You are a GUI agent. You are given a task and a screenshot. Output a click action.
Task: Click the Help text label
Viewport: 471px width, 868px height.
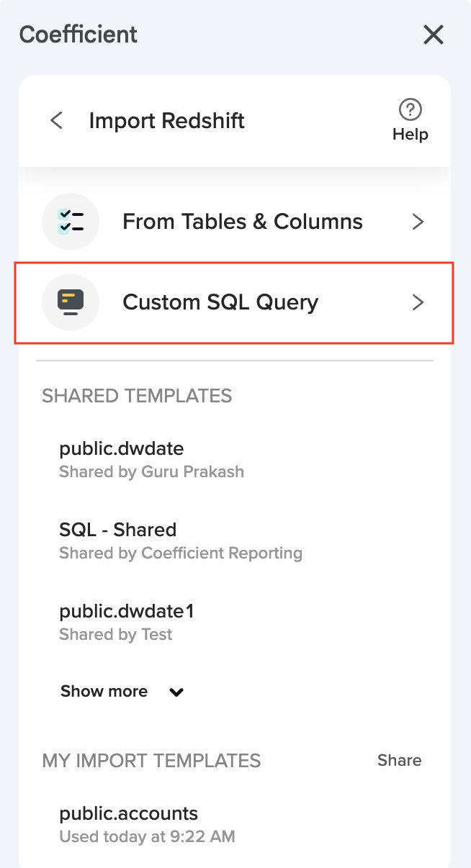point(410,135)
